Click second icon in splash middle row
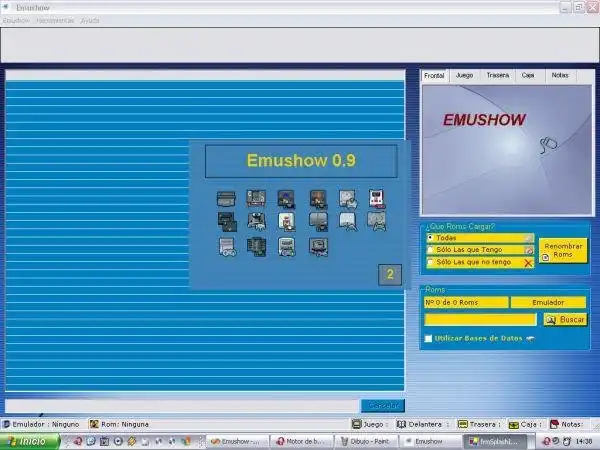600x450 pixels. click(257, 222)
